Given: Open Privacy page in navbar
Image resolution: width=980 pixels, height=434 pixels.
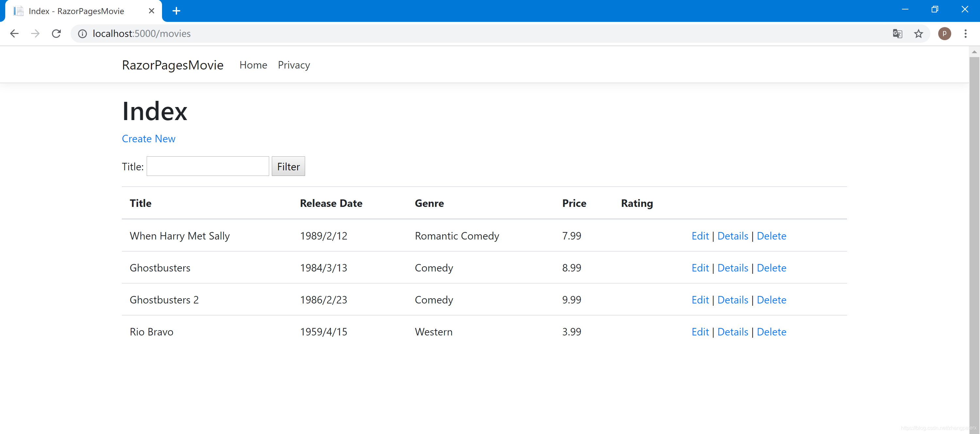Looking at the screenshot, I should (294, 65).
